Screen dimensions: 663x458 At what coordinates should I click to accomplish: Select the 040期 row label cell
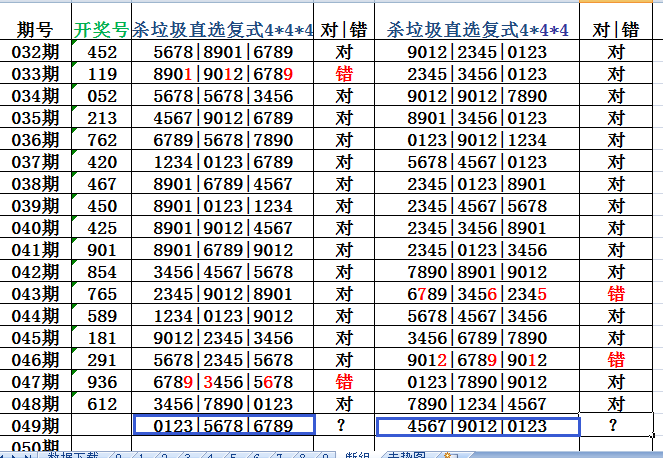point(35,228)
